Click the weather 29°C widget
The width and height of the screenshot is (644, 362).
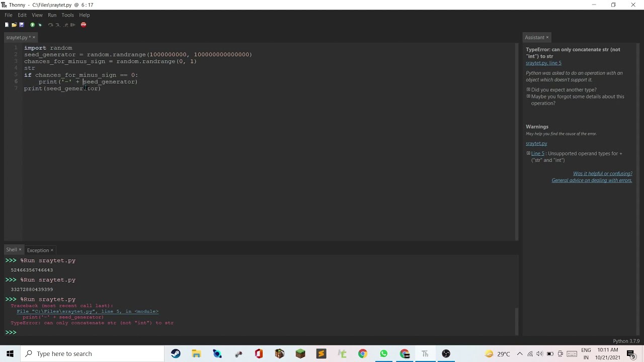pyautogui.click(x=497, y=353)
